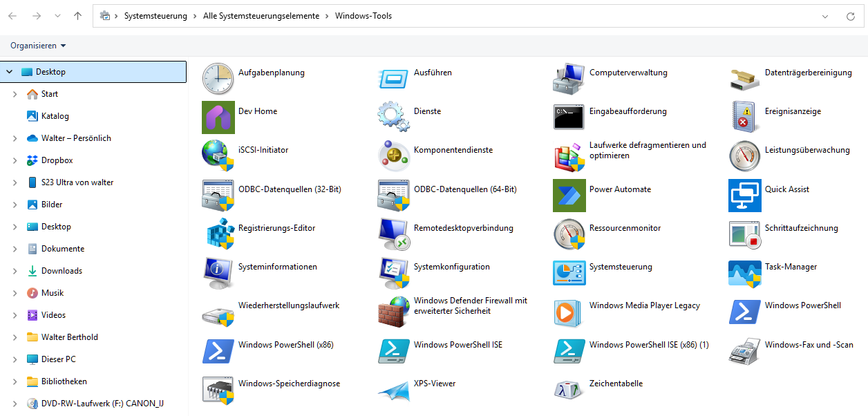This screenshot has width=868, height=416.
Task: Select the Ereignisanzeige icon
Action: click(x=745, y=117)
